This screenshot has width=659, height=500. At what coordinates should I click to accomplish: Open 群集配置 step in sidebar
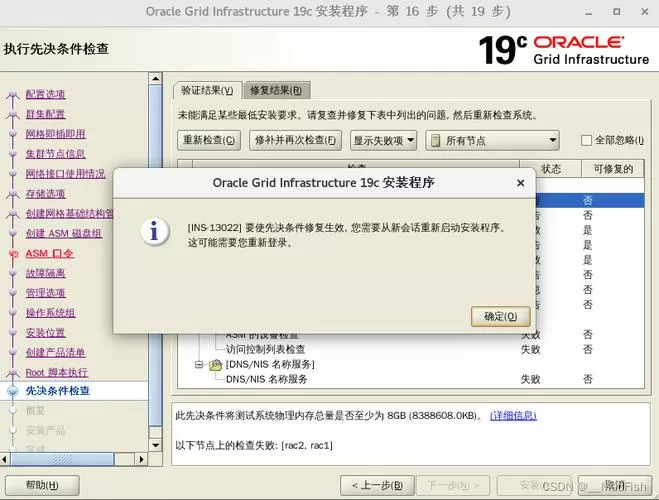point(45,114)
